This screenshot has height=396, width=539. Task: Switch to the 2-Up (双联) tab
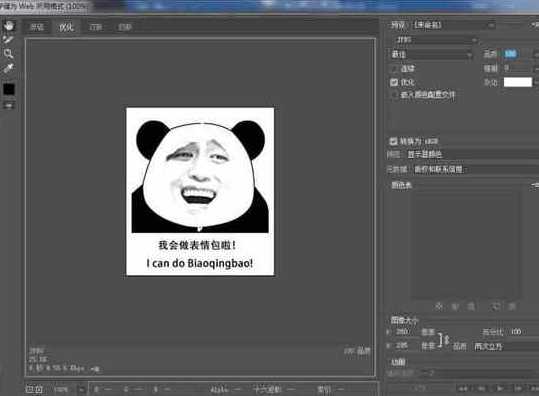(96, 27)
